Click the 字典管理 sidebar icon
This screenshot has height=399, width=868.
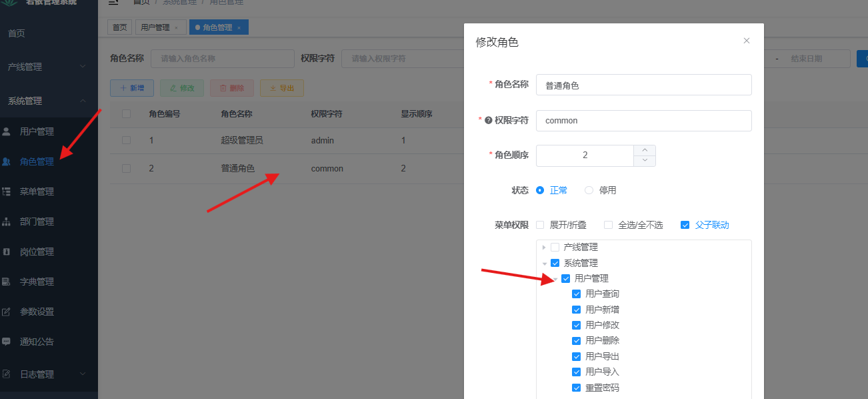[x=7, y=282]
